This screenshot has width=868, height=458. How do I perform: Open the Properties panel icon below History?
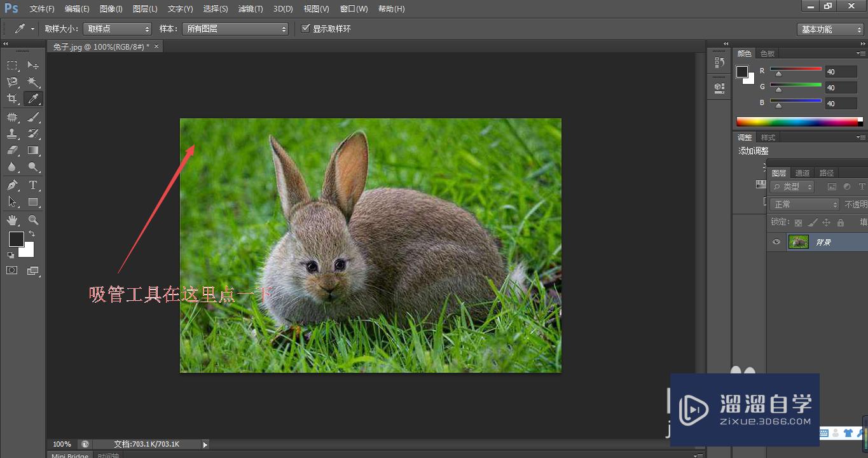tap(719, 87)
